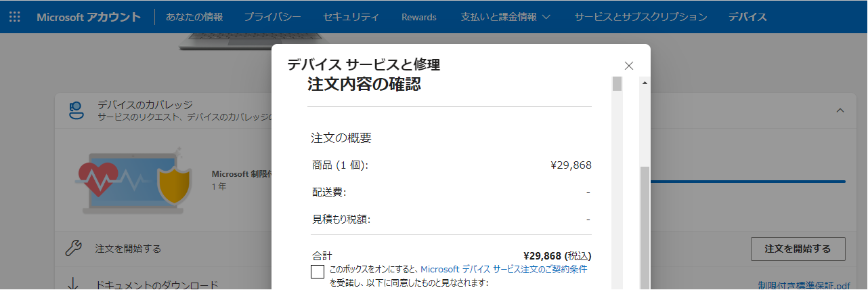The width and height of the screenshot is (868, 290).
Task: Click the 注文を開始する button
Action: pyautogui.click(x=798, y=249)
